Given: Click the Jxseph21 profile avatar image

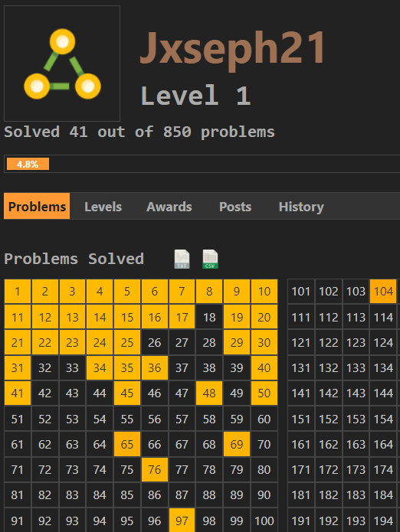Looking at the screenshot, I should [x=62, y=64].
